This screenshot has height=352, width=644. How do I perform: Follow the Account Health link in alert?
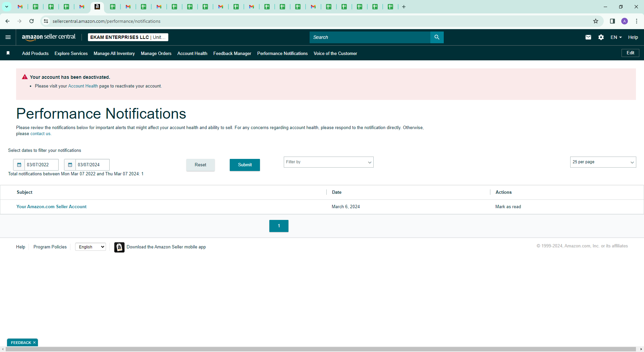click(83, 86)
